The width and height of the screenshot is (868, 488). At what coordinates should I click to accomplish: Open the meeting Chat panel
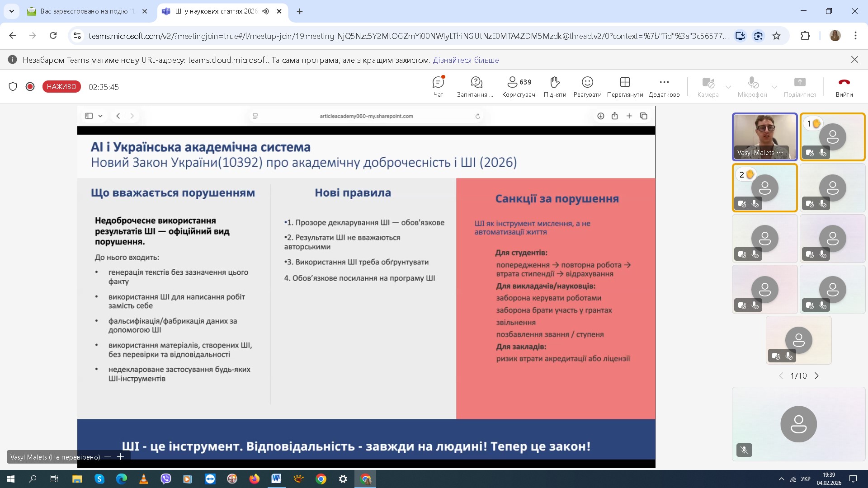point(438,86)
